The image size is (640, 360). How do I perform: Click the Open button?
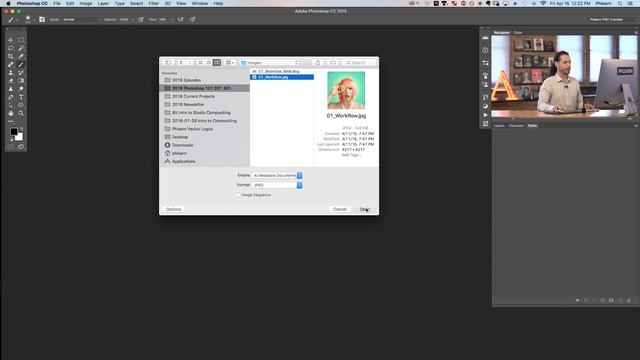point(364,209)
